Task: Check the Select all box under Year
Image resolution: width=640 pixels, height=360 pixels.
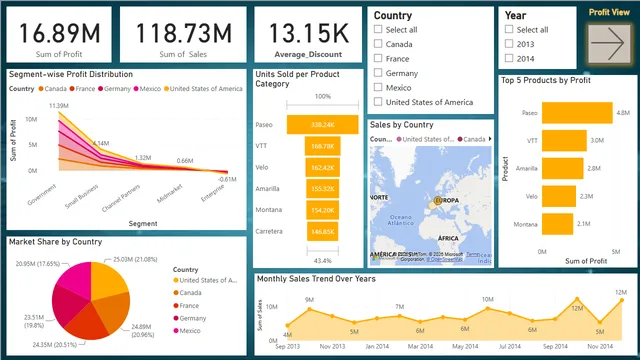Action: pos(509,29)
